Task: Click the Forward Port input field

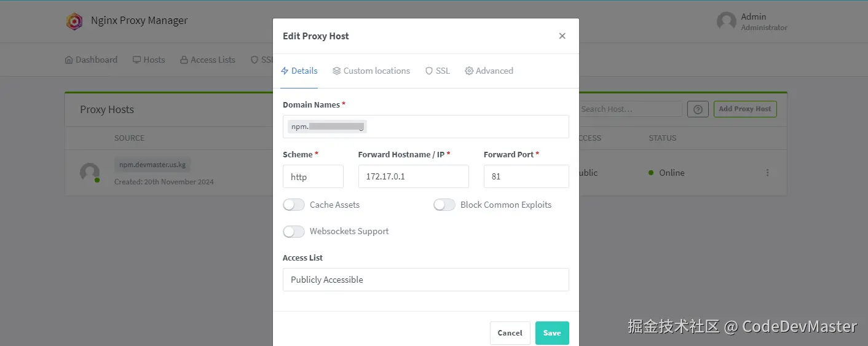Action: click(526, 176)
